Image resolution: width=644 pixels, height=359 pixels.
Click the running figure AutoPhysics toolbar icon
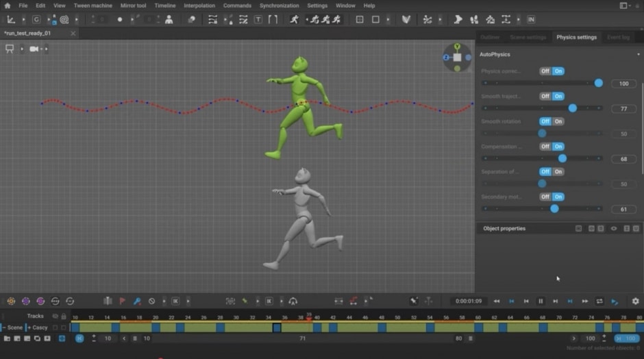(294, 20)
